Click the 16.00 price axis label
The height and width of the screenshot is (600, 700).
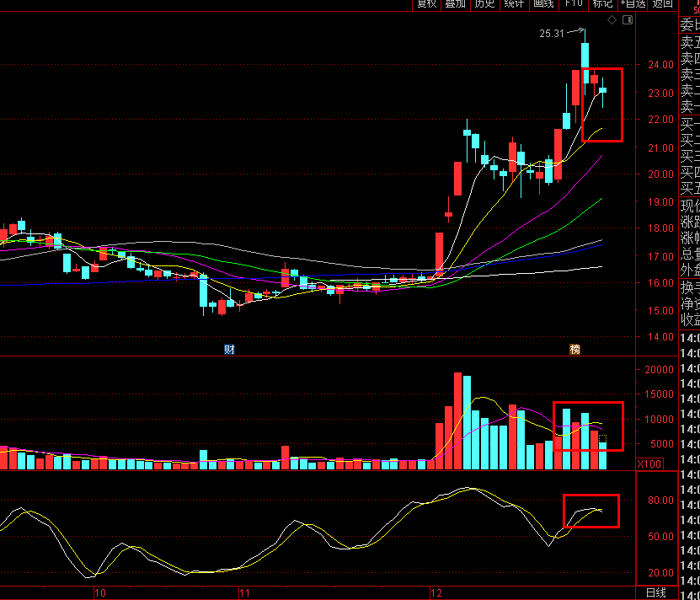[x=661, y=283]
